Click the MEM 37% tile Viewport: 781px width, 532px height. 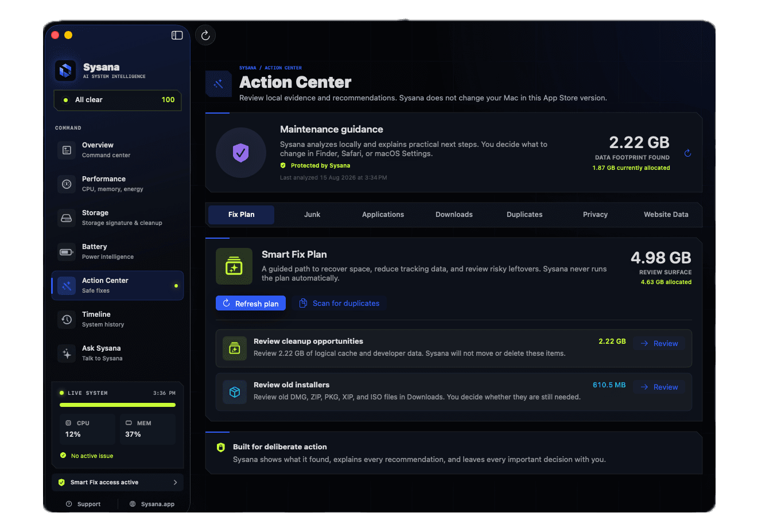click(x=147, y=429)
